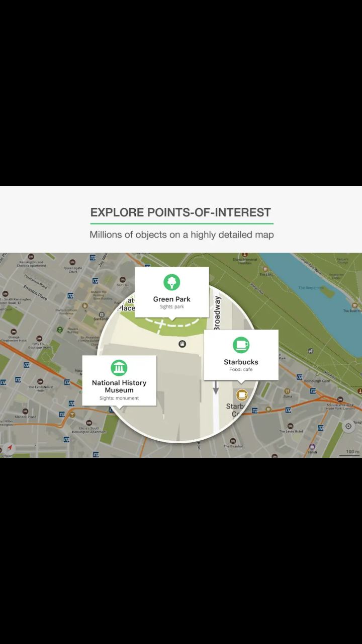362x644 pixels.
Task: Tap the 'EXPLORE POINTS-OF-INTEREST' heading
Action: [x=180, y=212]
